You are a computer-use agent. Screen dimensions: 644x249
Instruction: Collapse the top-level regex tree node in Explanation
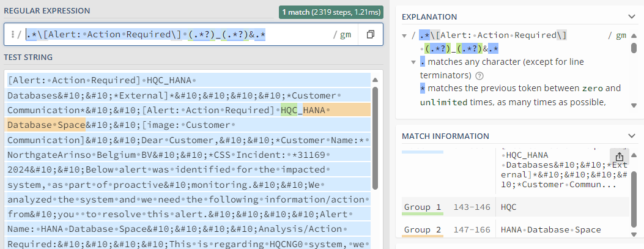point(404,35)
